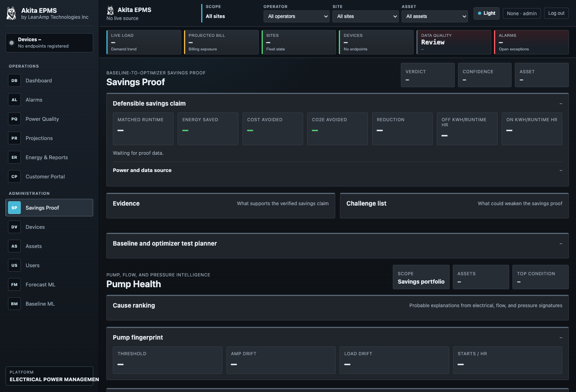Click the Akita dog logo in sidebar
The image size is (576, 392).
12,13
